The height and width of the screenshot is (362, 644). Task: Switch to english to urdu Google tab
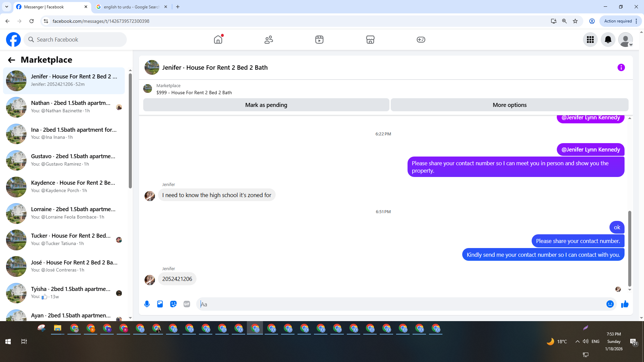(x=131, y=7)
